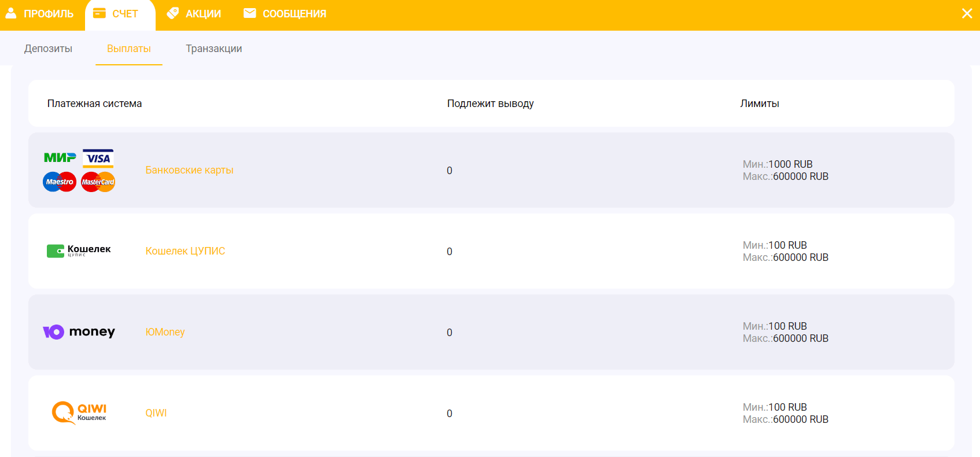This screenshot has width=980, height=457.
Task: Click the Кошелек ЦУПИС logo
Action: 79,250
